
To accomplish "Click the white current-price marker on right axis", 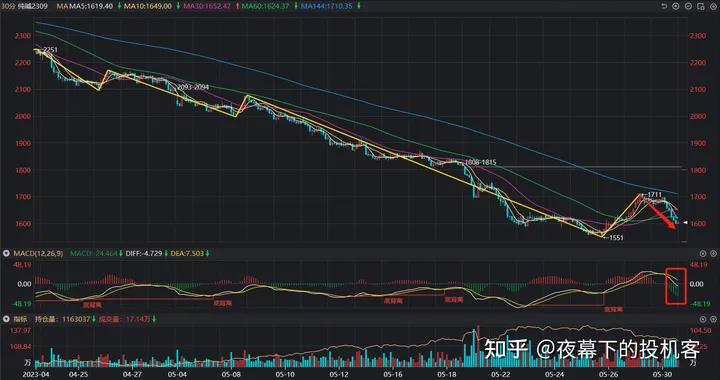I will pos(686,223).
